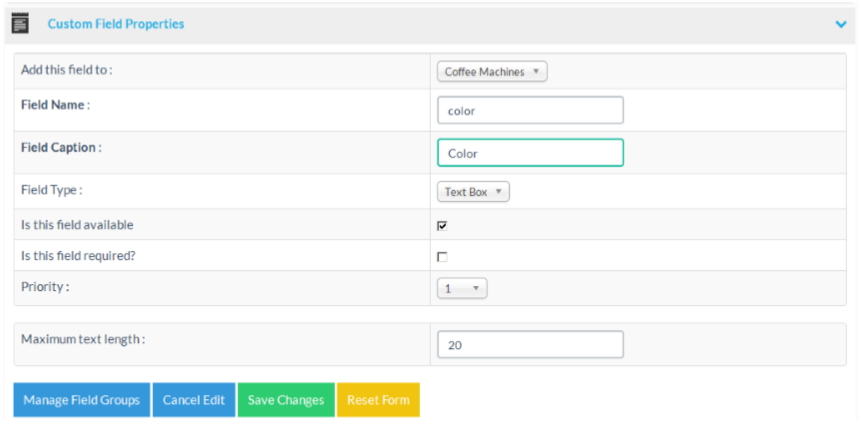Save Changes with the green button
Image resolution: width=861 pixels, height=428 pixels.
(286, 400)
